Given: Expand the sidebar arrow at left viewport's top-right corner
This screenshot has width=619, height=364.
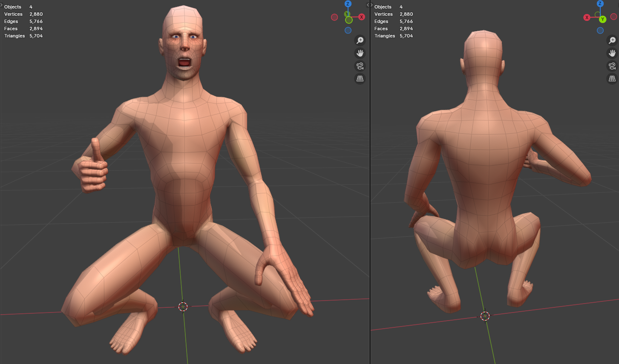Looking at the screenshot, I should pos(368,5).
